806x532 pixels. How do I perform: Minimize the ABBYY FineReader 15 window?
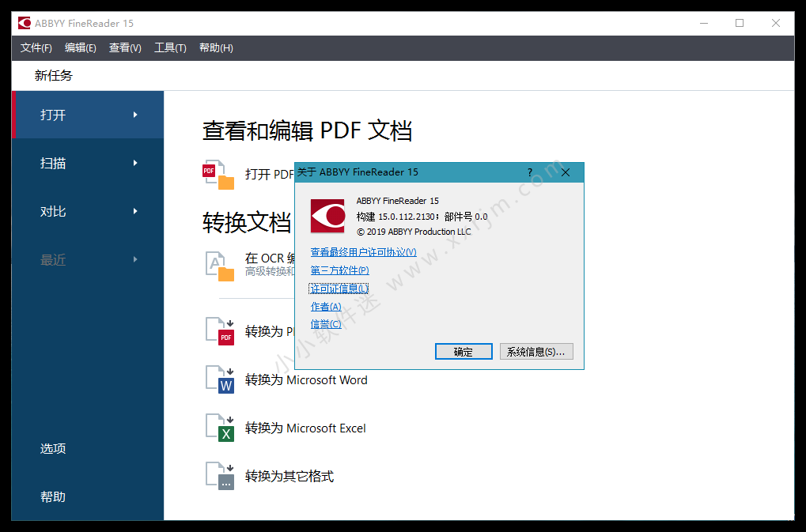click(x=704, y=23)
